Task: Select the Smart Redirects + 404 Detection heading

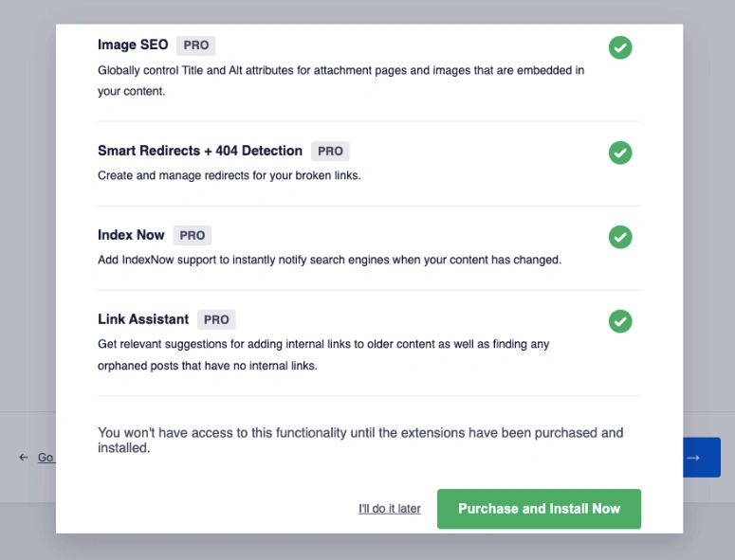Action: pos(200,151)
